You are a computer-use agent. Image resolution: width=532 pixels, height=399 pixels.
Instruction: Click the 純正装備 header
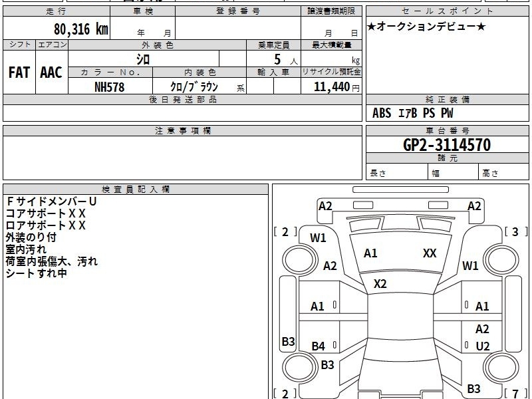click(x=447, y=100)
